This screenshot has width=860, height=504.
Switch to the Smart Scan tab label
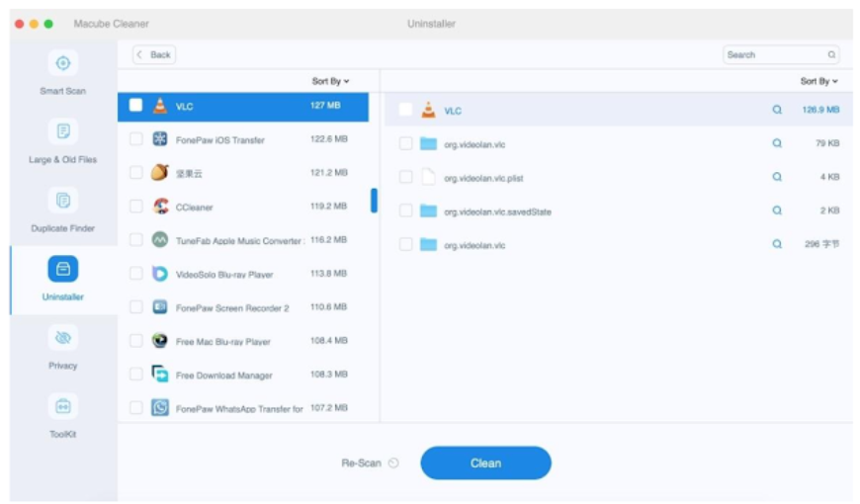pos(62,91)
